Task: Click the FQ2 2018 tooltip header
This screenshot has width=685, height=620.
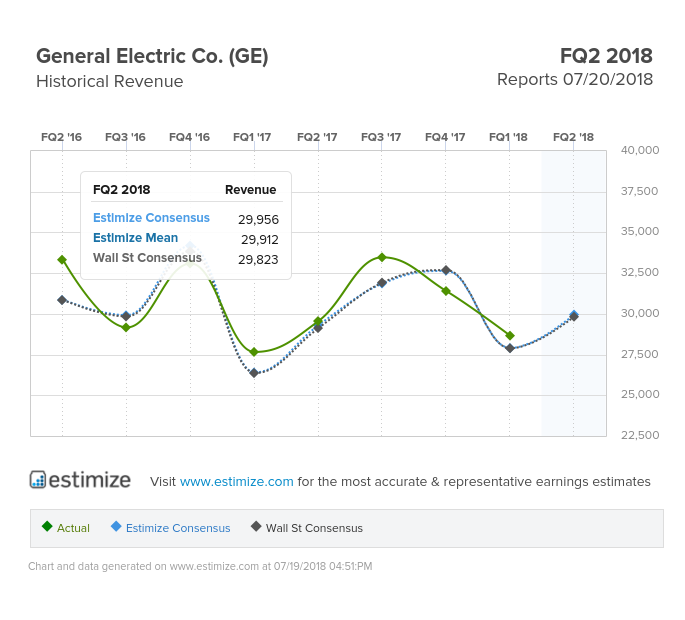Action: tap(121, 190)
